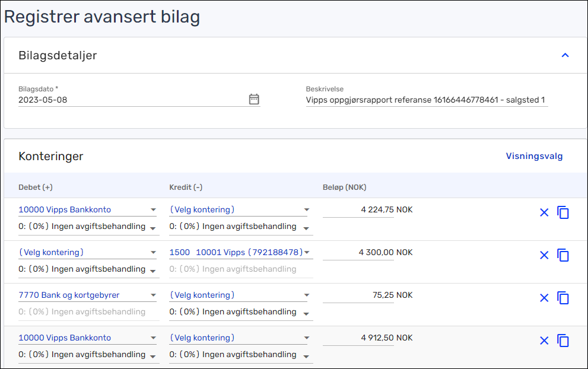Delete the 4 300,00 NOK row
588x369 pixels.
(544, 255)
